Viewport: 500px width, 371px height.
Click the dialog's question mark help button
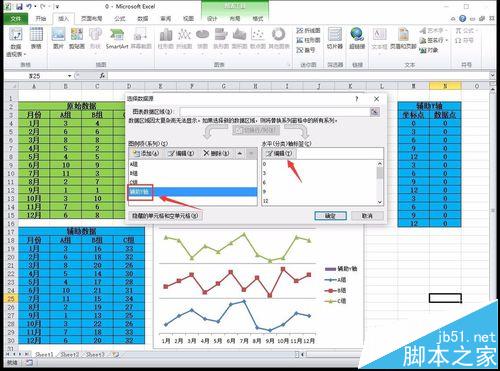coord(357,99)
